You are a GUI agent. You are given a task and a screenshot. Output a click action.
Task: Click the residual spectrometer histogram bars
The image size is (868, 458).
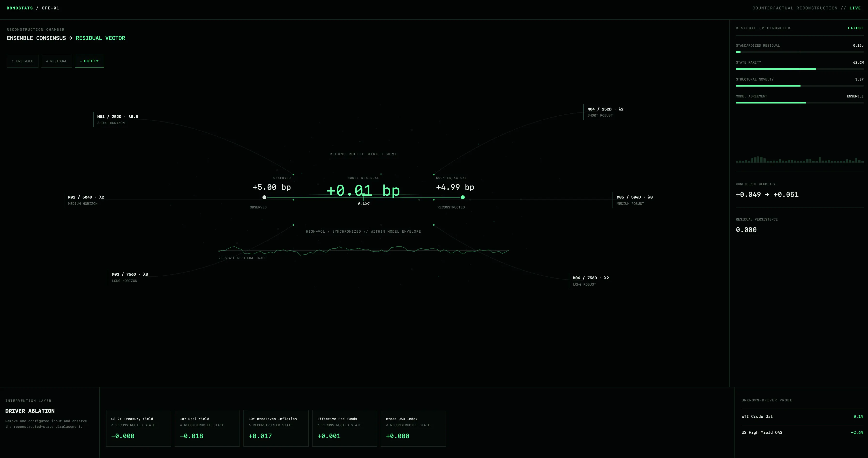800,160
